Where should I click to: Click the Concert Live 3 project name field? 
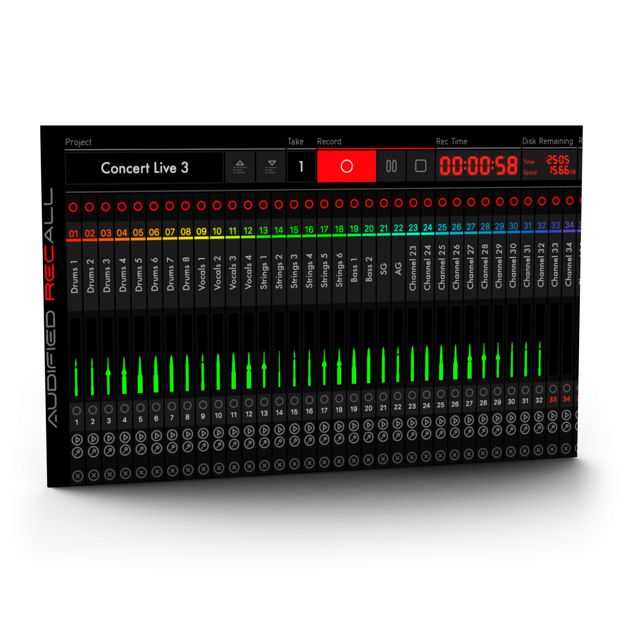pyautogui.click(x=145, y=168)
